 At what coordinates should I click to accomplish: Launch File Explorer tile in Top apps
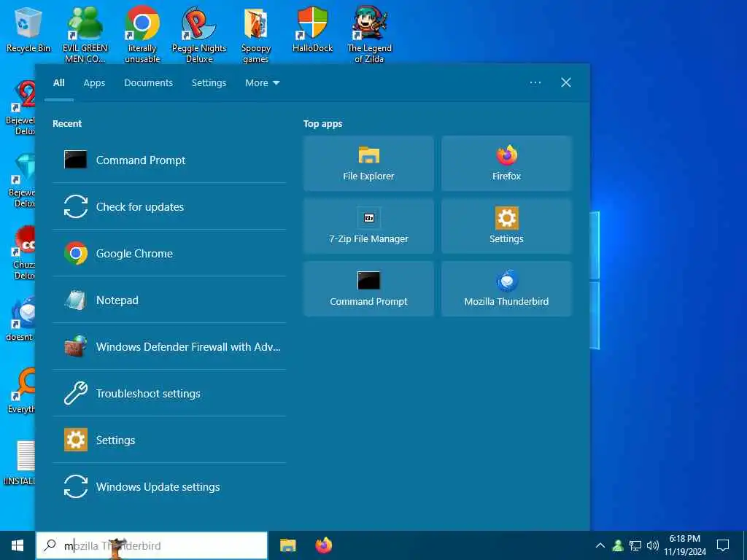tap(368, 163)
